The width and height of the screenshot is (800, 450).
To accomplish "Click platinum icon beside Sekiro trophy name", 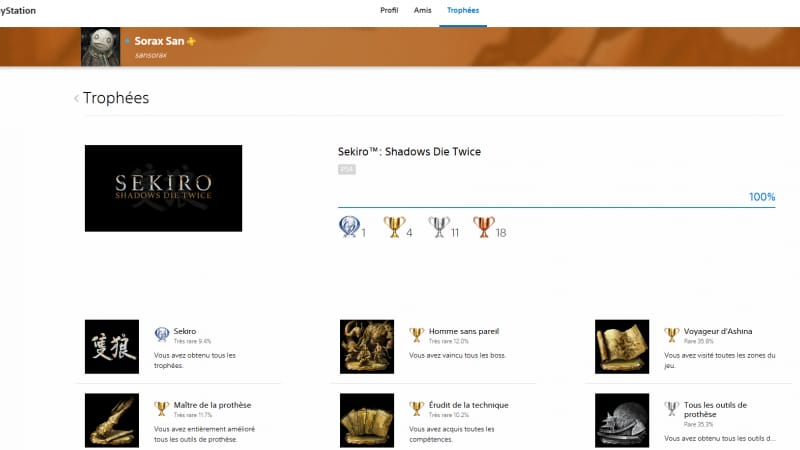I will pyautogui.click(x=162, y=334).
